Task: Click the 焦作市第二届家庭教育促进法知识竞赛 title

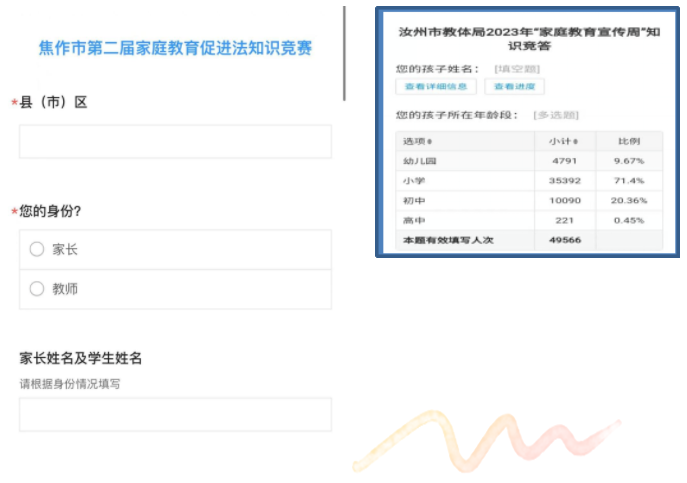Action: tap(175, 48)
